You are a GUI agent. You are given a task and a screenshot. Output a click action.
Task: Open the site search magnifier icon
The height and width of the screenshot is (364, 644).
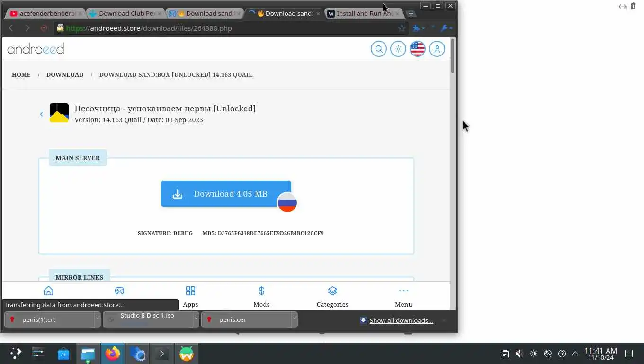(x=379, y=49)
